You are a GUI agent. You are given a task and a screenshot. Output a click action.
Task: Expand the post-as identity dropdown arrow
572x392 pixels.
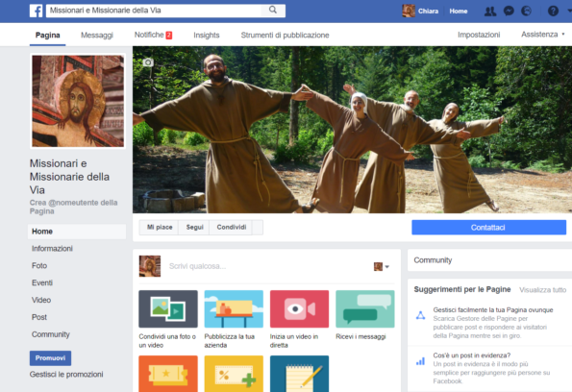point(387,267)
